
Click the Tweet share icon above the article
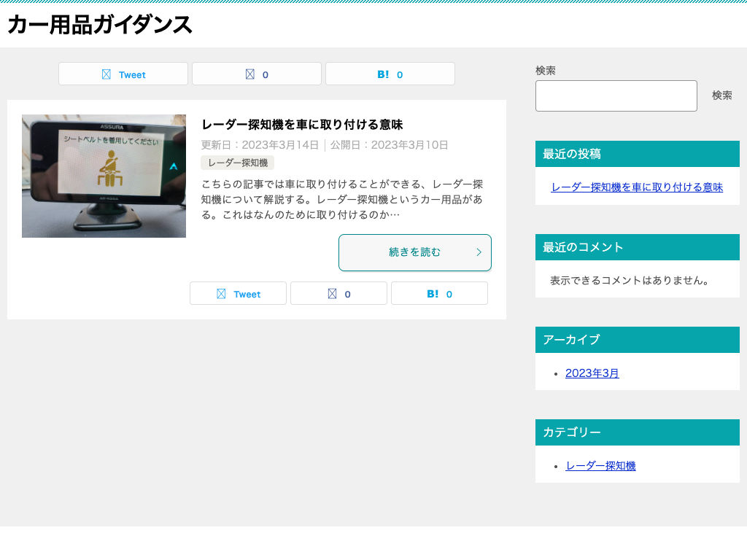107,74
